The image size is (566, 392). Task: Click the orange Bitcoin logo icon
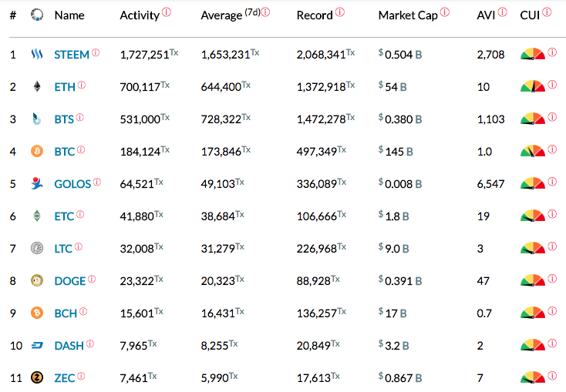click(x=37, y=151)
